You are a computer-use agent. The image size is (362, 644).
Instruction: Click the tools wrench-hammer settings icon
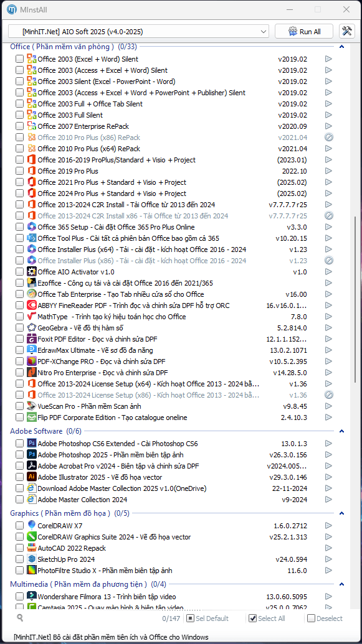(347, 31)
